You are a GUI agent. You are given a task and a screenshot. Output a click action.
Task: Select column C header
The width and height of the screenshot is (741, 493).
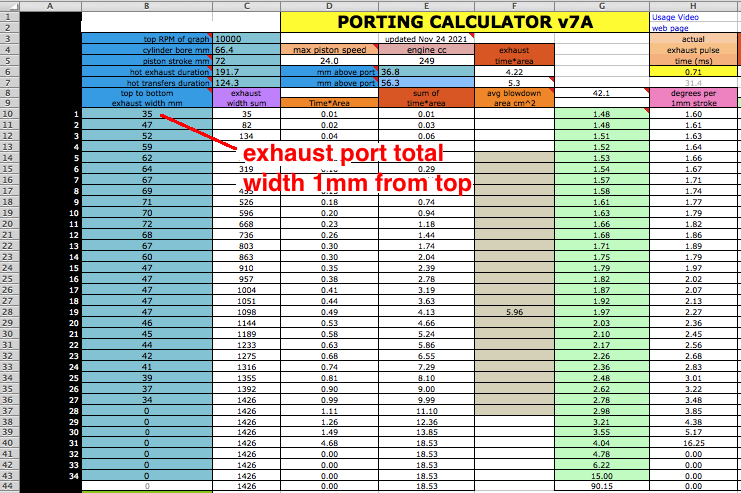tap(246, 6)
